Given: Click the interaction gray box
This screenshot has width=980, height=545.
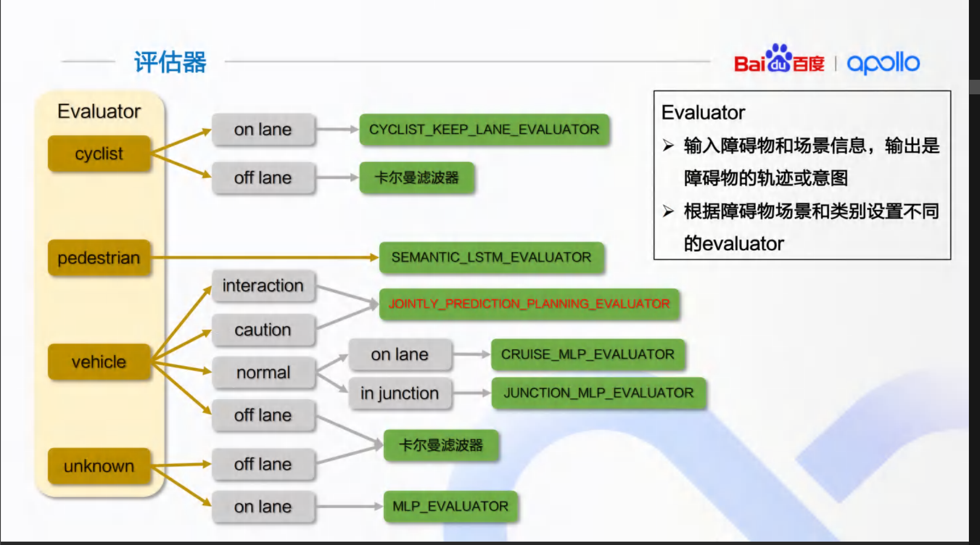Looking at the screenshot, I should pyautogui.click(x=263, y=286).
